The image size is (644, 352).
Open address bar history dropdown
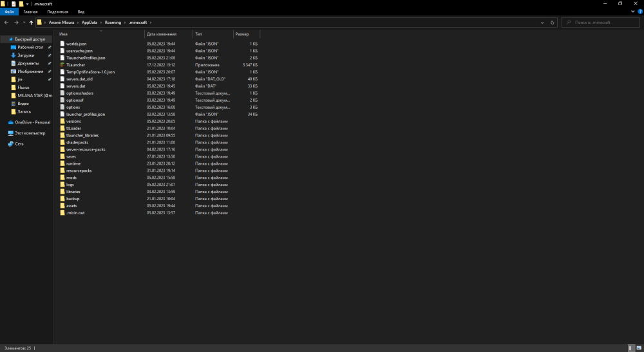(542, 23)
